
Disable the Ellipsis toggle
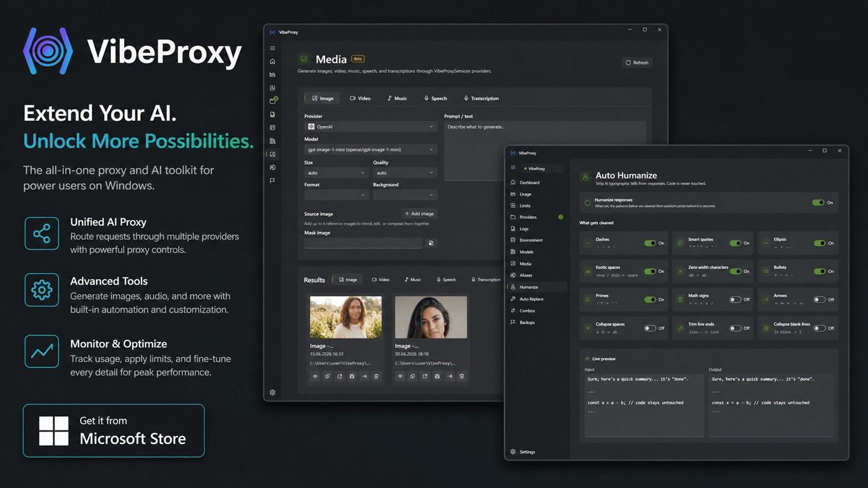tap(820, 243)
